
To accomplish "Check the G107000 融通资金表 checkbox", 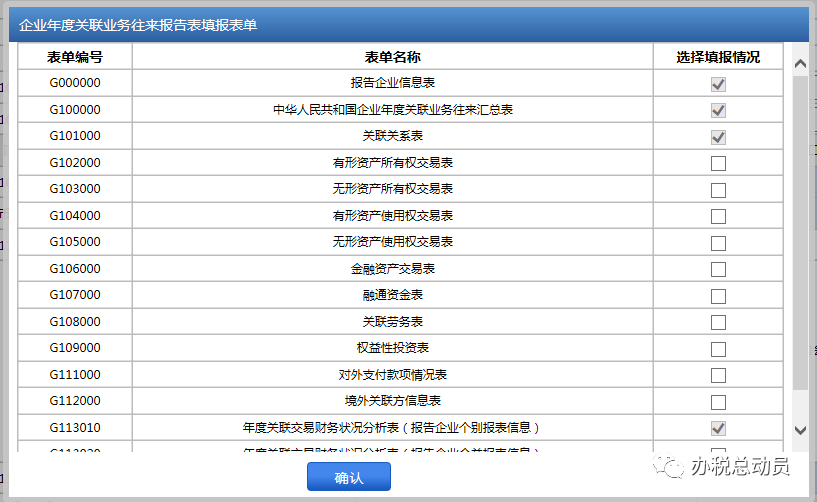I will pos(718,296).
